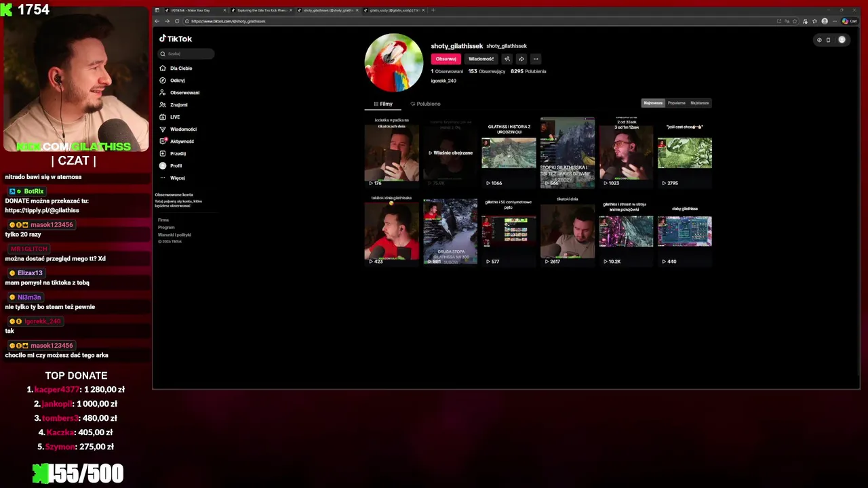The image size is (868, 488).
Task: Open the video with 2617 views
Action: 568,230
